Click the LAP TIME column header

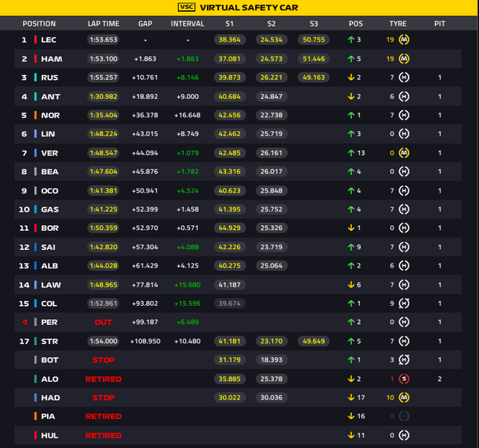click(x=103, y=23)
